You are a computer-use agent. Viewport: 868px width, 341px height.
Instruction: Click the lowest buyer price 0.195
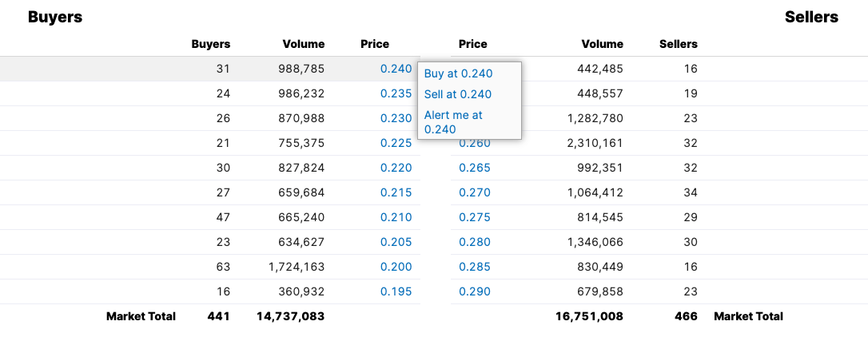click(x=396, y=291)
